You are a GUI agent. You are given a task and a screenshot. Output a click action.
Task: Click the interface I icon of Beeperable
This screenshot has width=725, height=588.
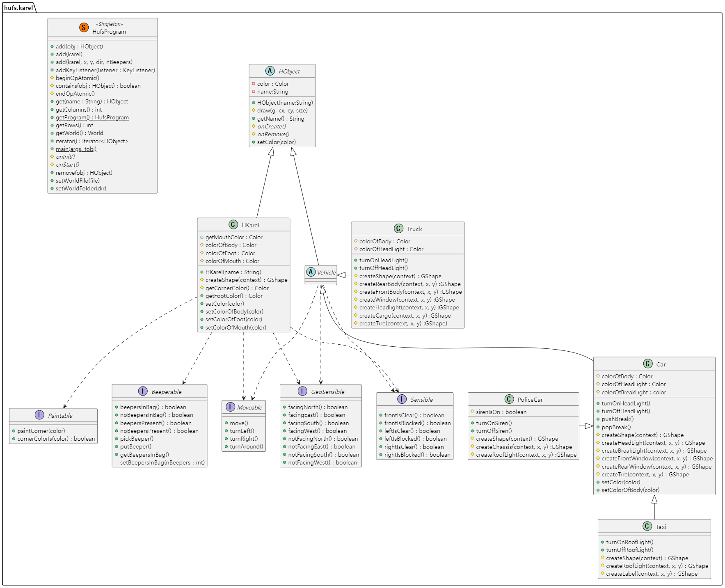tap(143, 391)
